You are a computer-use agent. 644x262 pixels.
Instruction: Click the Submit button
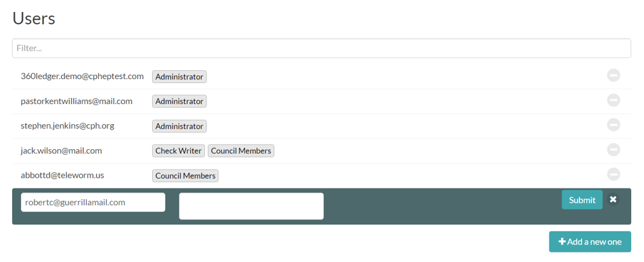(582, 200)
